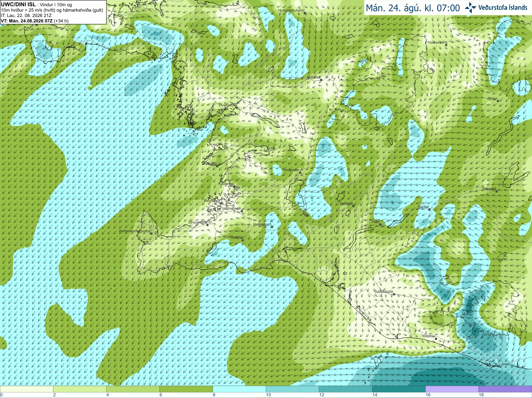Select the Hellisskarð station marker
The height and width of the screenshot is (398, 532).
click(272, 227)
